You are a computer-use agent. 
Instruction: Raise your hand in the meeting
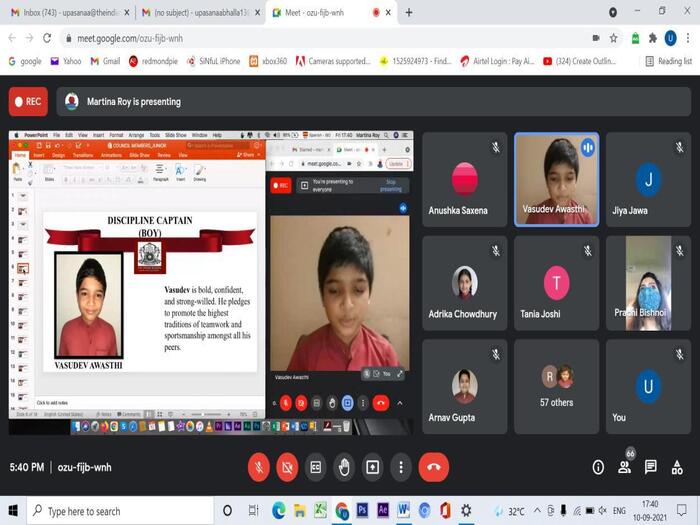[344, 467]
